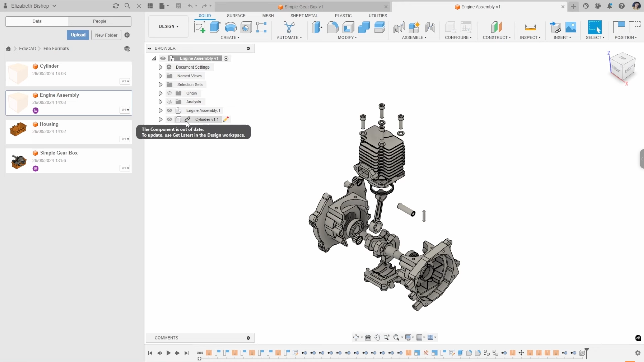
Task: Click the Joint tool icon
Action: click(x=430, y=27)
